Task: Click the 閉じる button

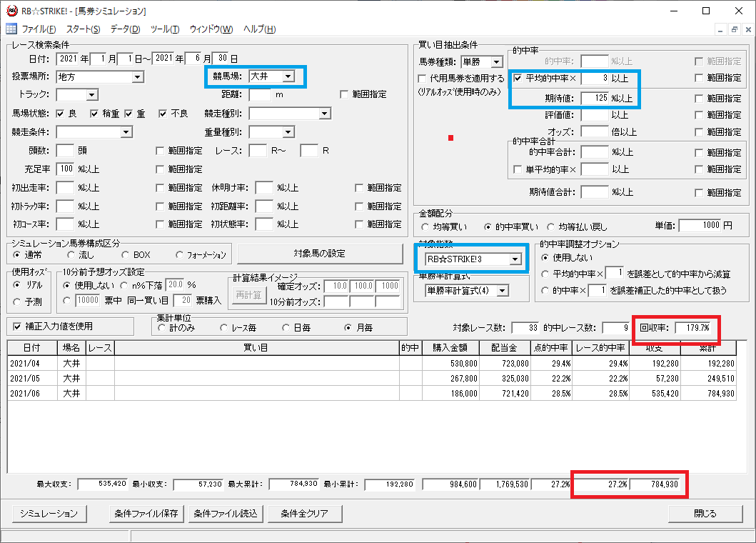Action: [x=705, y=514]
